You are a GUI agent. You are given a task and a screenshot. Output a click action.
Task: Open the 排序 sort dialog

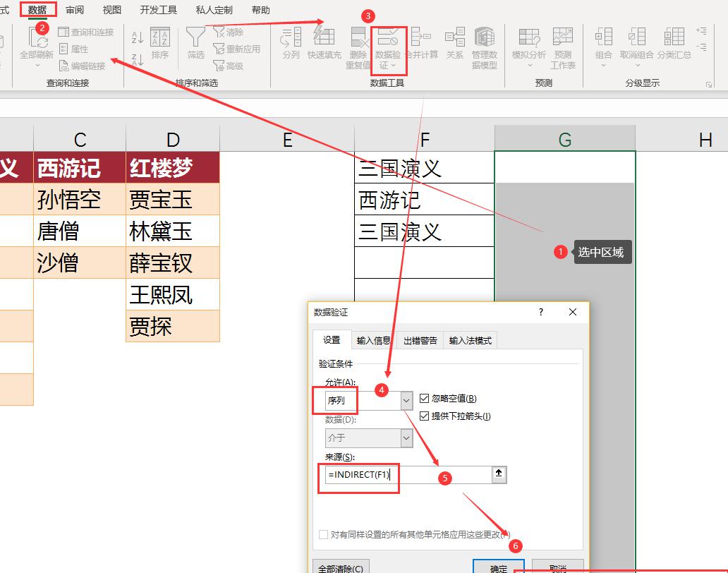click(159, 43)
